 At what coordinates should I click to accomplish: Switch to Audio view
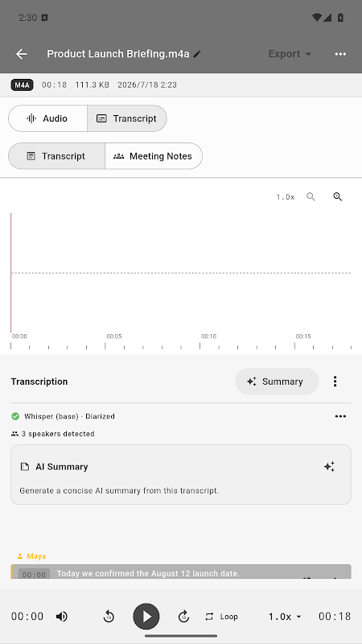coord(47,118)
